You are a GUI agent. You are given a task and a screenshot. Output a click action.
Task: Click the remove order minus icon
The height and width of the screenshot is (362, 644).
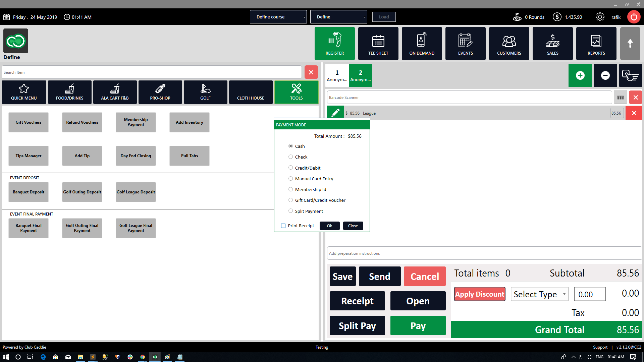pyautogui.click(x=605, y=75)
